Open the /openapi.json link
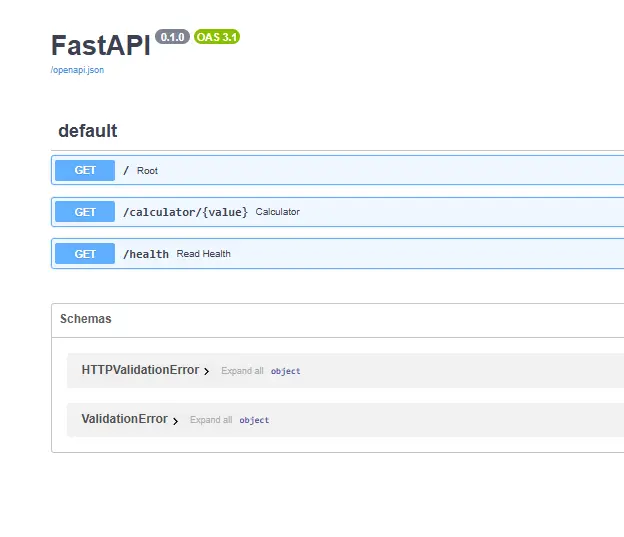The height and width of the screenshot is (537, 624). (x=77, y=70)
